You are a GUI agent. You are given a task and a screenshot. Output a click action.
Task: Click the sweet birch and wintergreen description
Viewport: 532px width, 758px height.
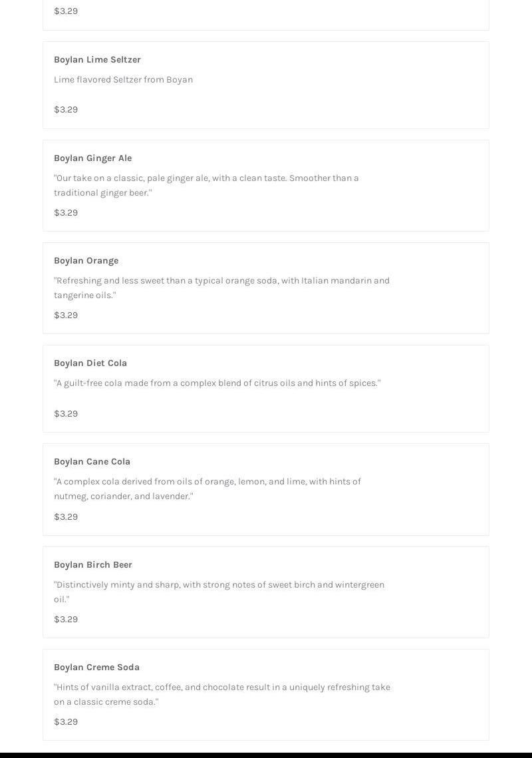coord(219,592)
